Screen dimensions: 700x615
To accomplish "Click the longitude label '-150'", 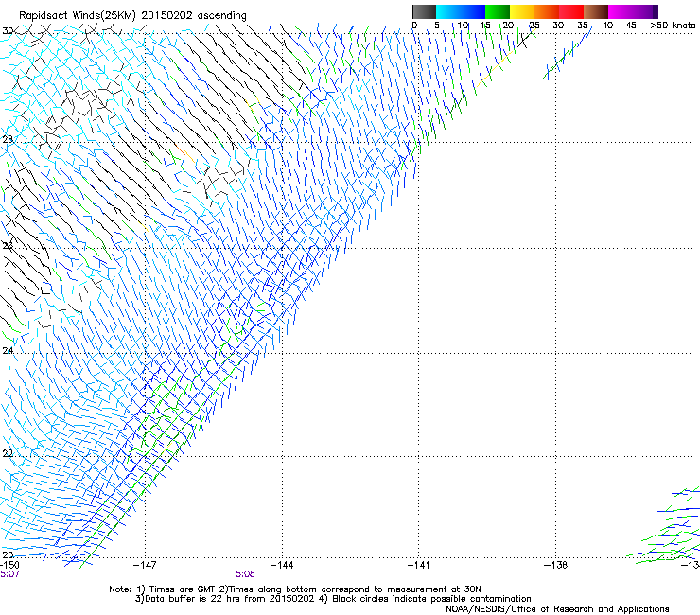I will [9, 565].
